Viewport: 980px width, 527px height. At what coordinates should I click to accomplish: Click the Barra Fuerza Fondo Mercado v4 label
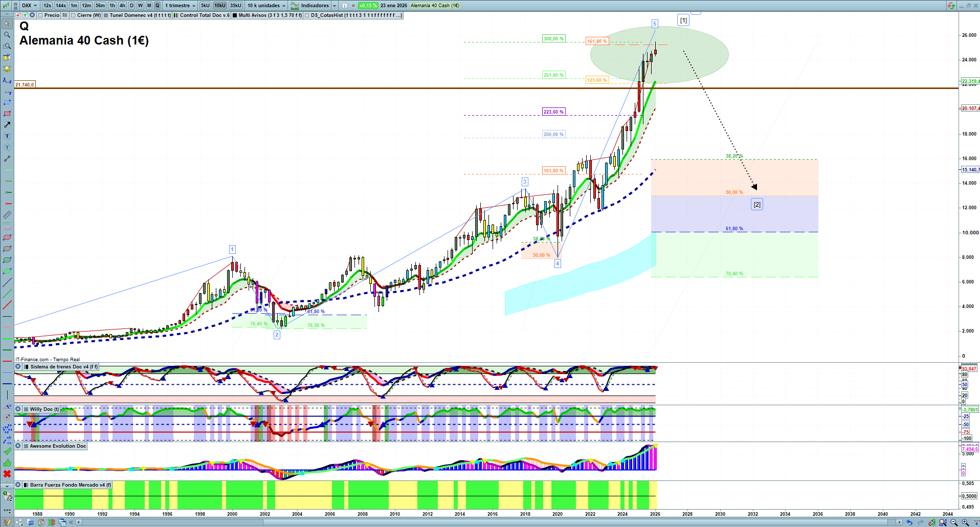pyautogui.click(x=71, y=485)
